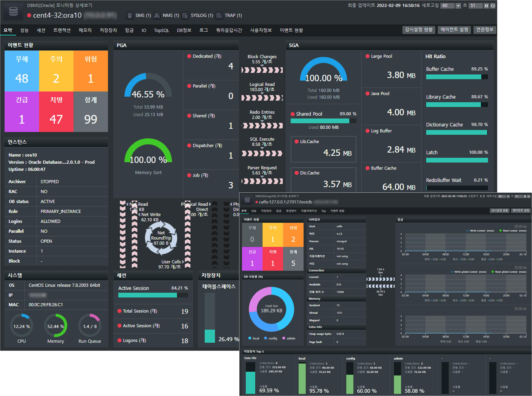Click the SYSLOG icon in Oracle header
This screenshot has width=532, height=396.
(x=185, y=15)
